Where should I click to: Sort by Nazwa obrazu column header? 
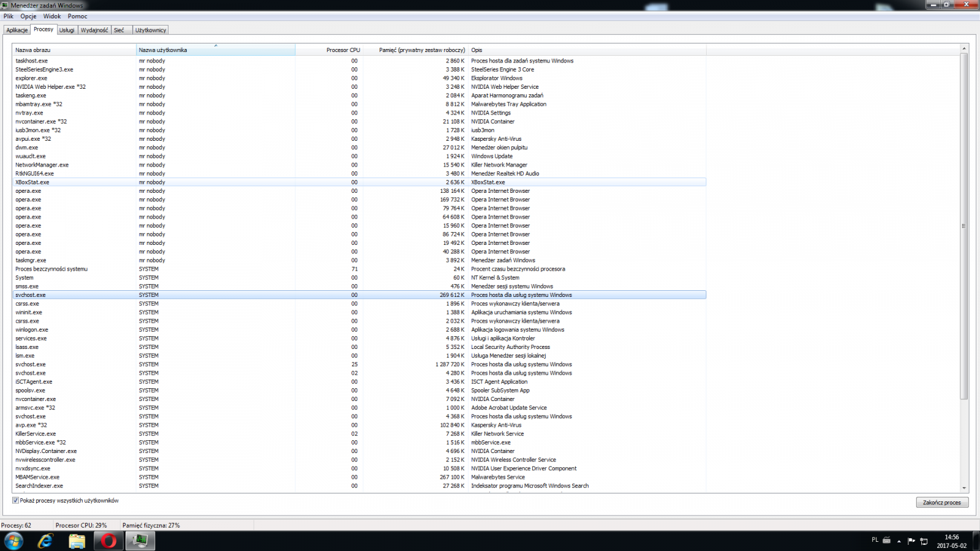tap(74, 50)
